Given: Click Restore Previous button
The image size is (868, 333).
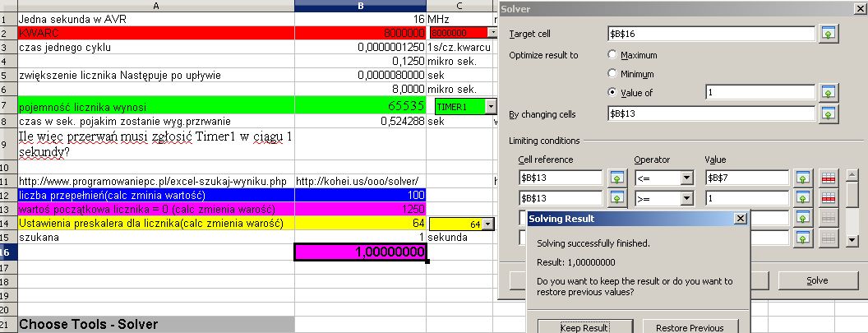Looking at the screenshot, I should (689, 327).
